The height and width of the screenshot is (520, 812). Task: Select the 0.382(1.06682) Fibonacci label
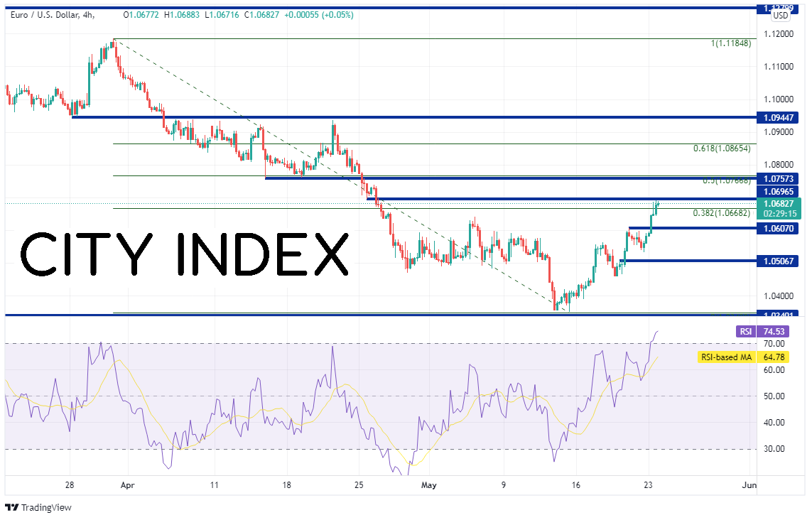point(722,213)
